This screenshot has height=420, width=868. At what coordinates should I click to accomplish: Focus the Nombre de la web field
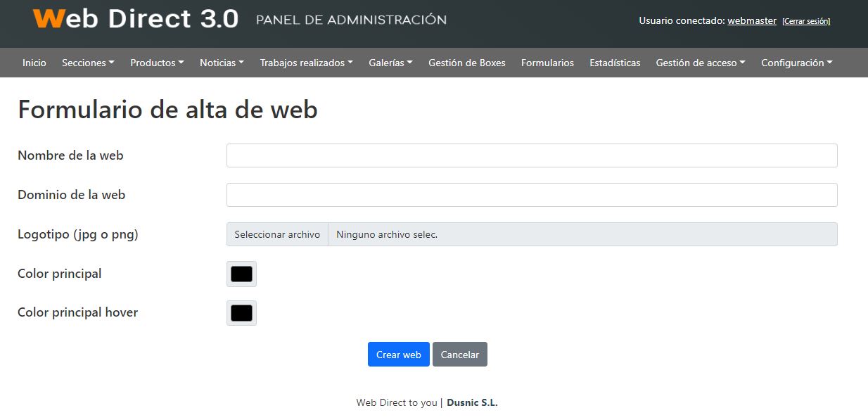(x=532, y=155)
